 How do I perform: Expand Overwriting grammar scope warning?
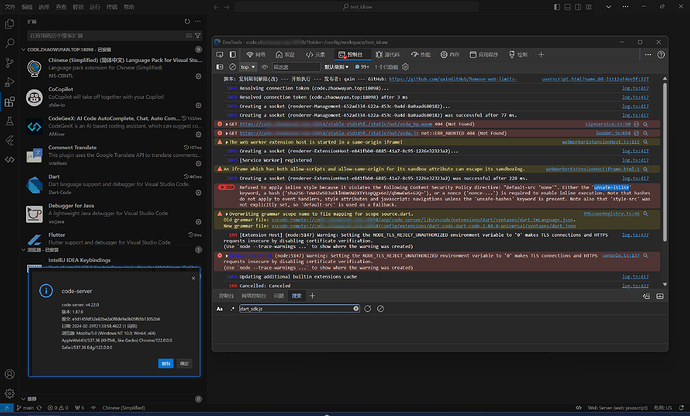click(x=227, y=214)
